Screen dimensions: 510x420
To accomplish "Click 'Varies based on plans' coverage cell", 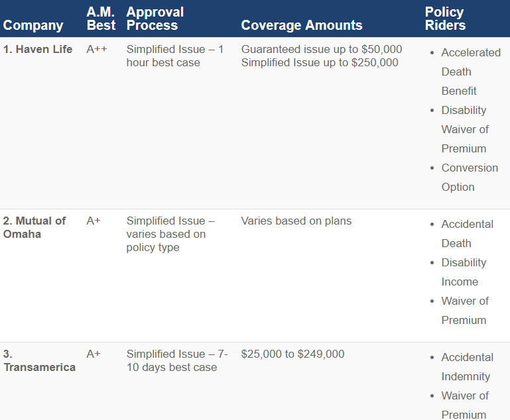I will point(296,221).
